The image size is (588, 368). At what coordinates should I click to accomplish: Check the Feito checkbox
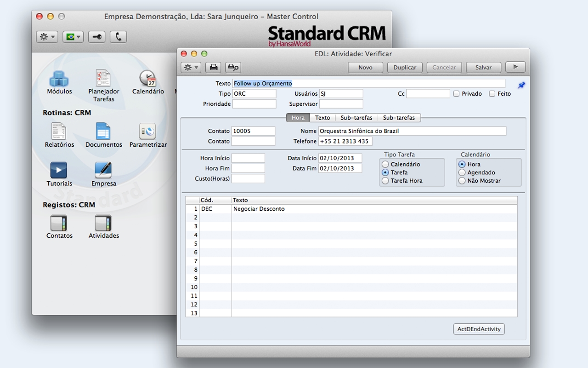[x=492, y=94]
